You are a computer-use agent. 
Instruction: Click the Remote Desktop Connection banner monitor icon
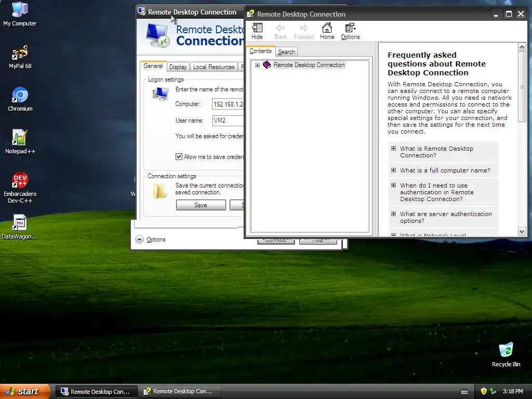click(x=158, y=35)
